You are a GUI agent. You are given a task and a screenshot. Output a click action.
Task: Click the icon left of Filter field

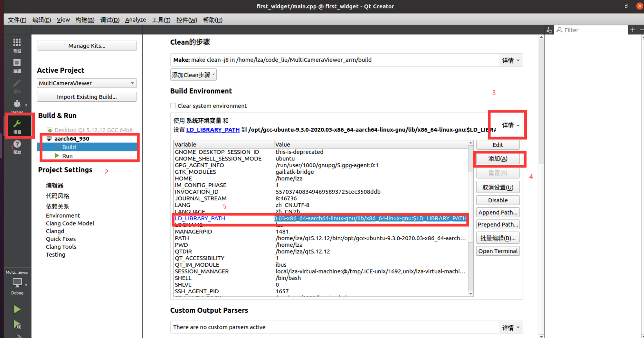coord(549,30)
